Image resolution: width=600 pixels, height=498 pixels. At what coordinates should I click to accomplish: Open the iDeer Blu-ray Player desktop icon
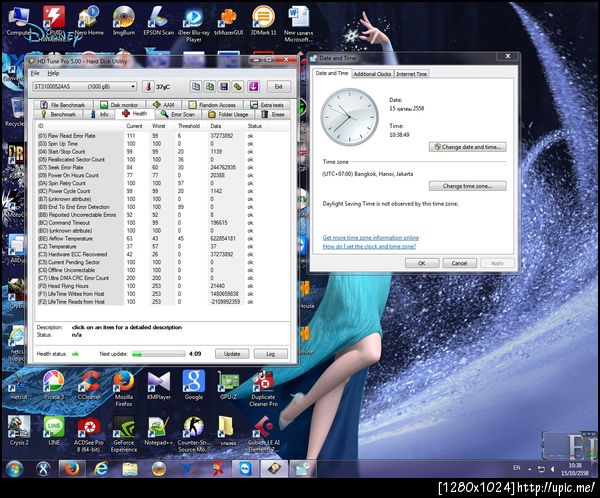(x=194, y=24)
